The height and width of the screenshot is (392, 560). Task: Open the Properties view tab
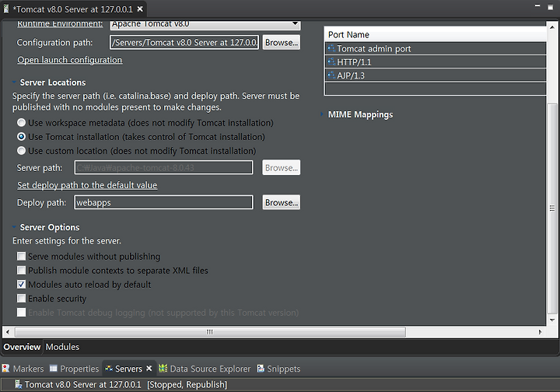coord(75,369)
